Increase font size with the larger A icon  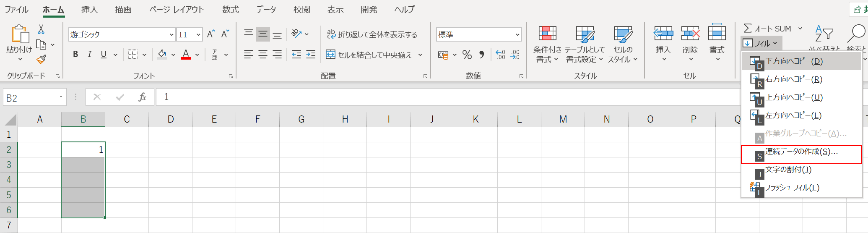click(211, 34)
